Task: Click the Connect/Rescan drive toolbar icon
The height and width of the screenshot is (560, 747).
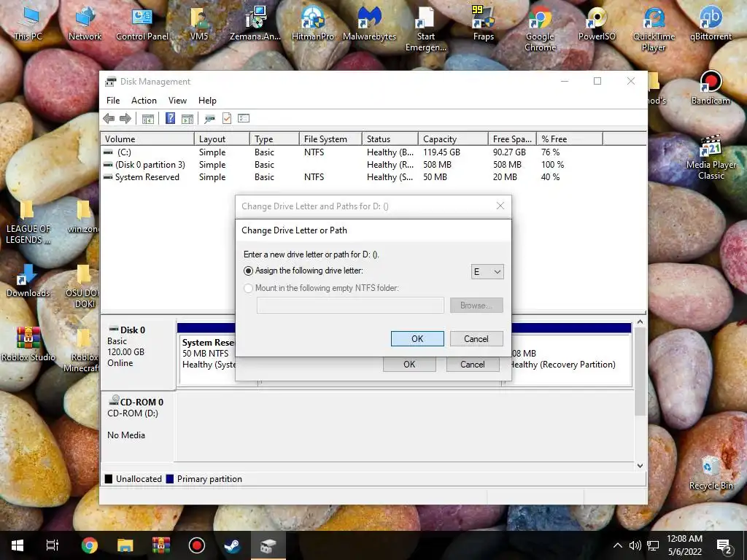Action: tap(209, 119)
